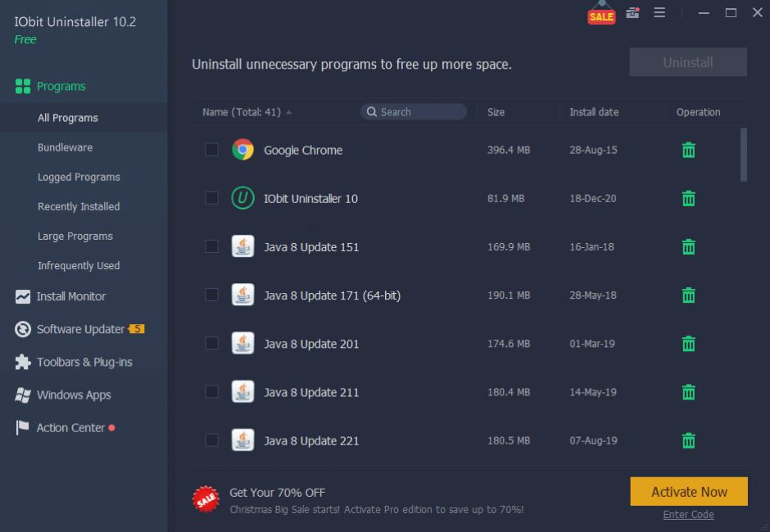Open Install Monitor section
The image size is (770, 532).
[x=70, y=296]
